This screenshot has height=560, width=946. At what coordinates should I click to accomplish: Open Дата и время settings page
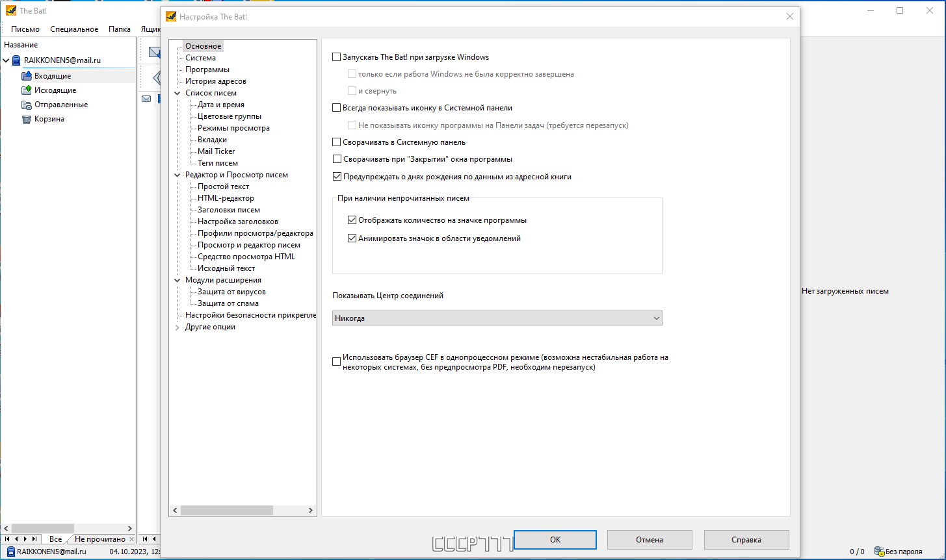click(221, 105)
